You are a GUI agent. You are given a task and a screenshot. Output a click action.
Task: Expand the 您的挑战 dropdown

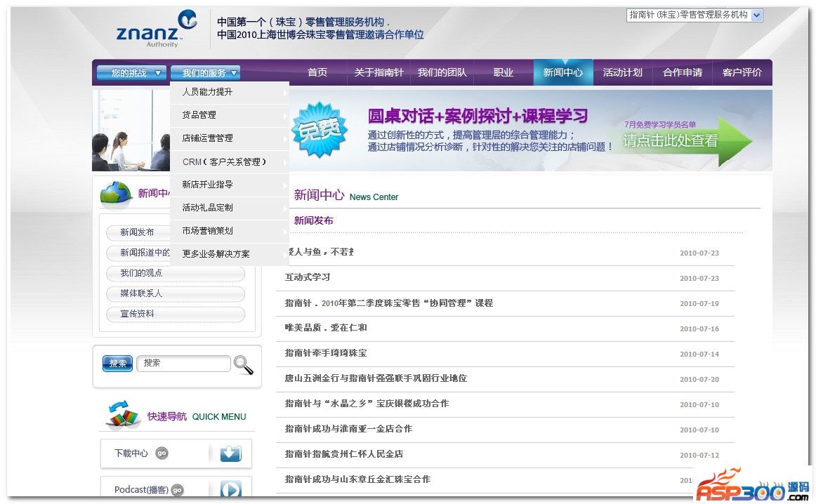(x=131, y=73)
